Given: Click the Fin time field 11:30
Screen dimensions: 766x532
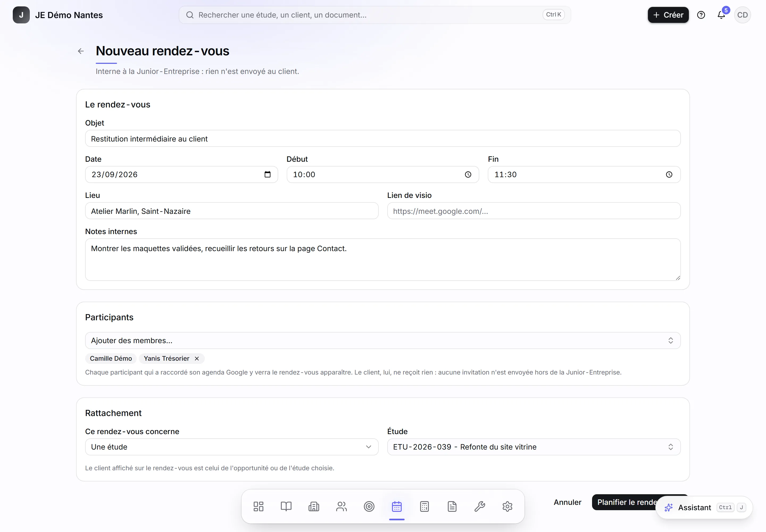Looking at the screenshot, I should (584, 175).
